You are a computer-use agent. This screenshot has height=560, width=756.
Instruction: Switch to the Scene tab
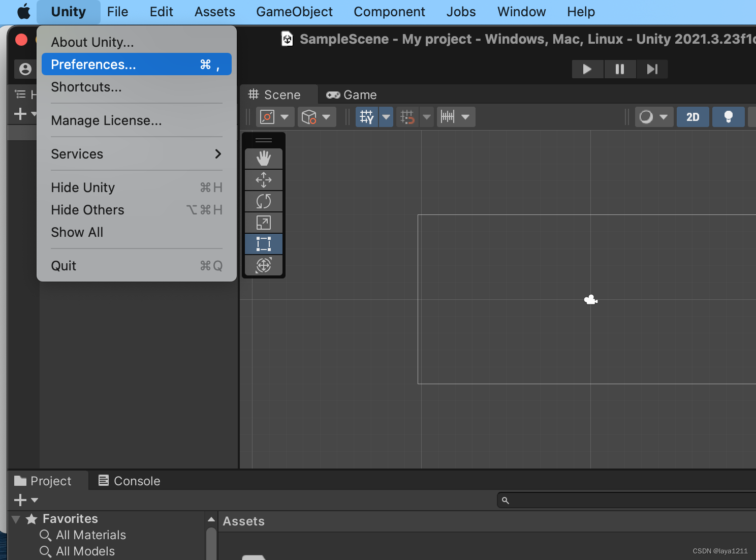279,95
